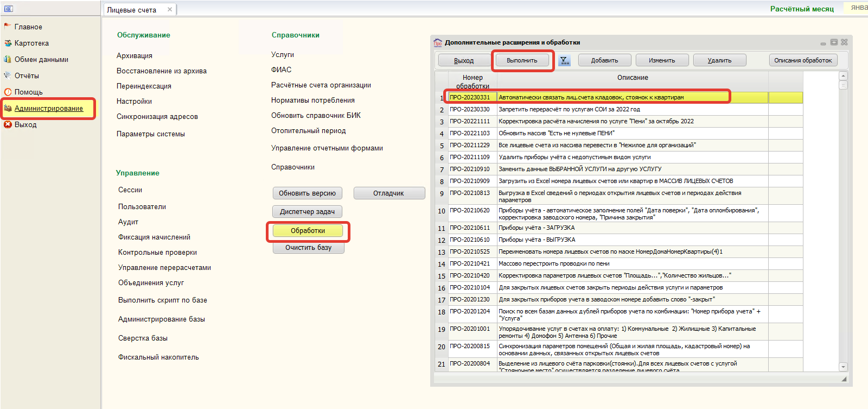Viewport: 868px width, 409px height.
Task: Click the Главное flag icon in the sidebar
Action: click(x=8, y=26)
